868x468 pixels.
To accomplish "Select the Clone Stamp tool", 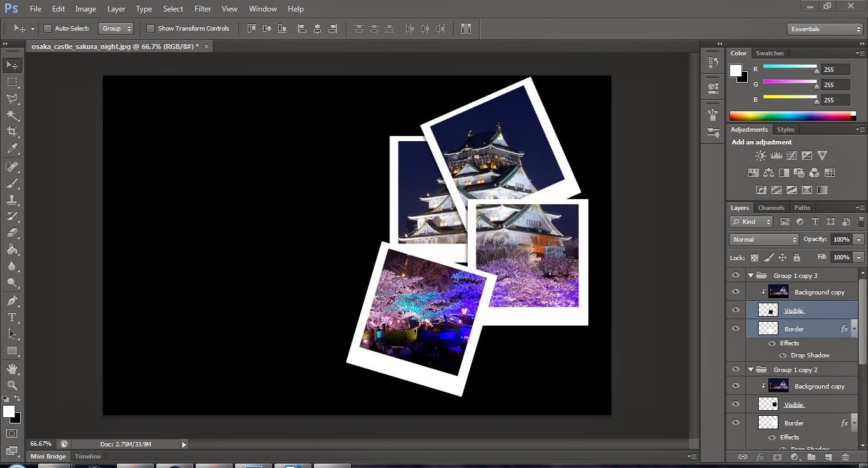I will coord(12,200).
